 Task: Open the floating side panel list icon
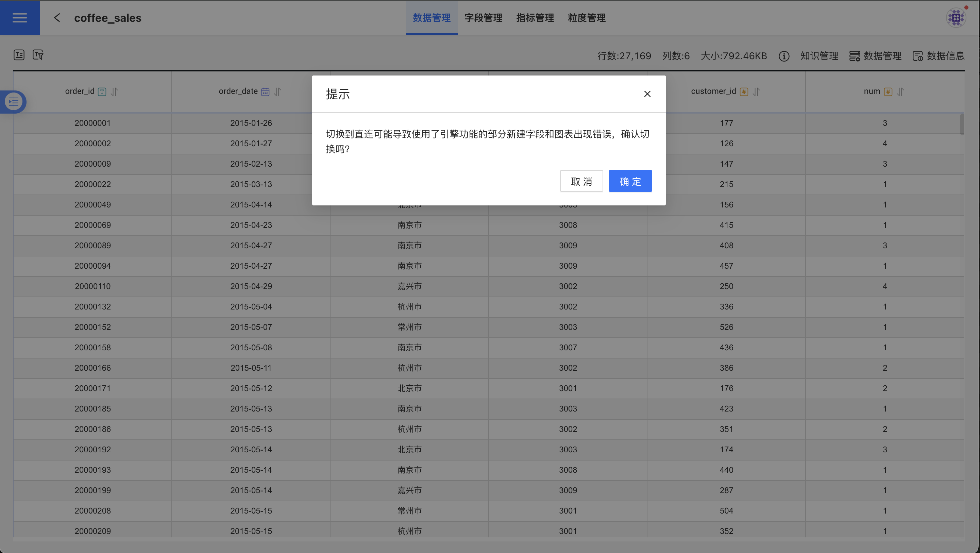click(14, 102)
